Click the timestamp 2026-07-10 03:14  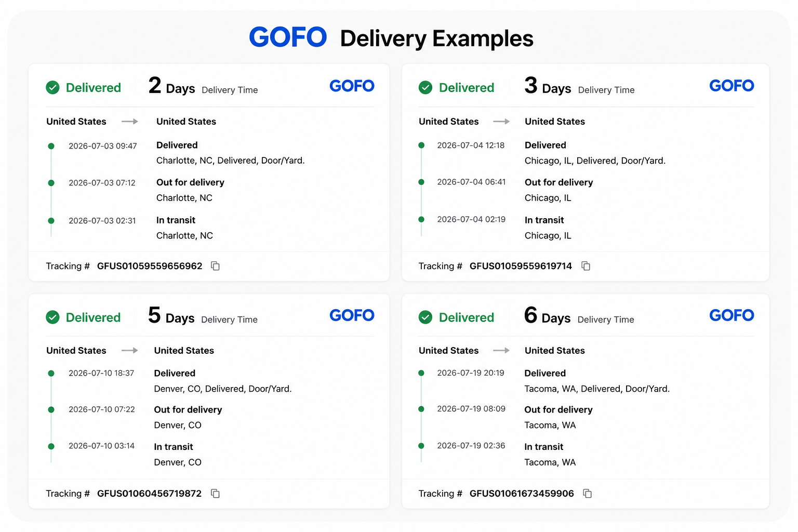point(101,446)
